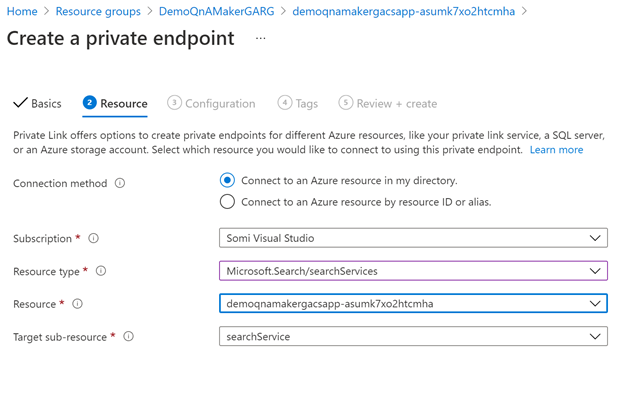
Task: Click the Learn more link
Action: pyautogui.click(x=556, y=150)
